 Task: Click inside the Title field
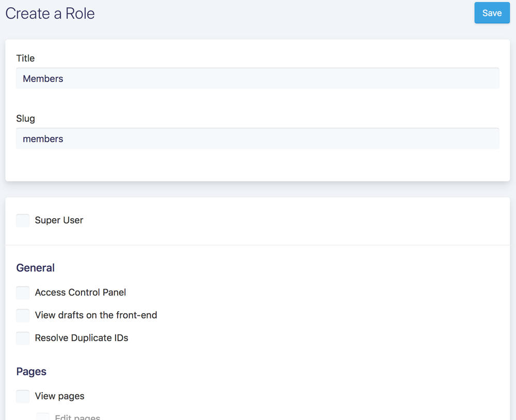pos(258,78)
